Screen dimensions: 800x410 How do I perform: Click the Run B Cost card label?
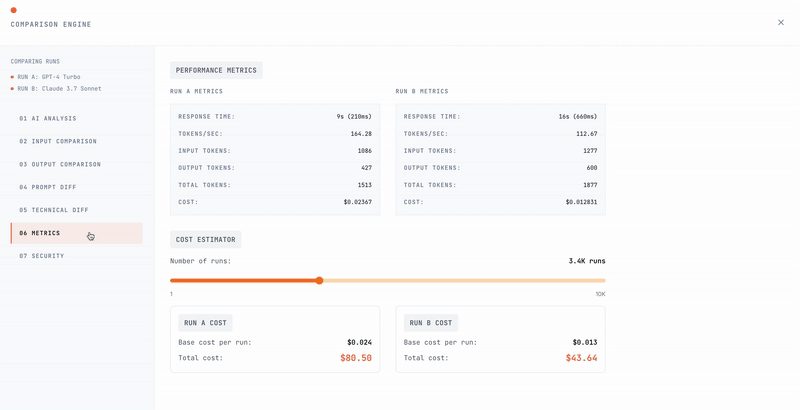tap(431, 323)
